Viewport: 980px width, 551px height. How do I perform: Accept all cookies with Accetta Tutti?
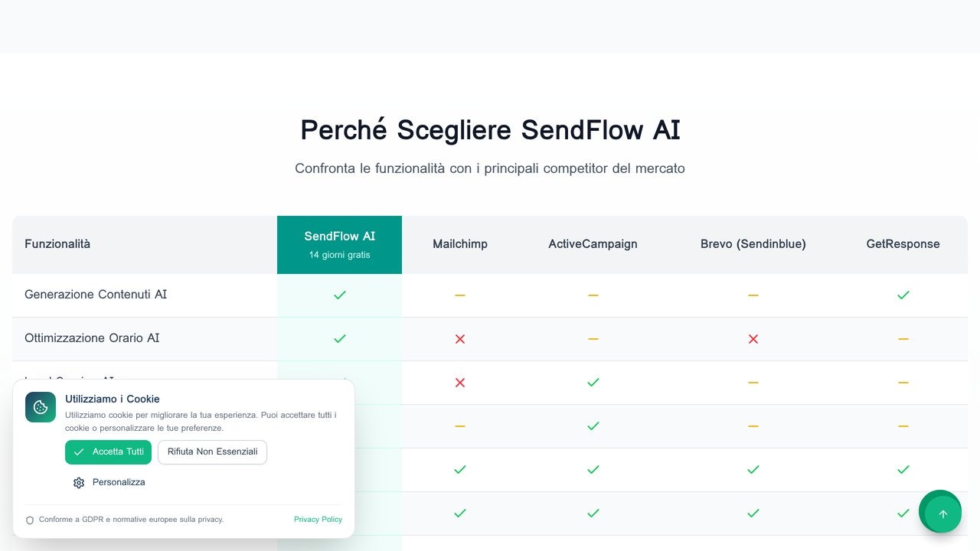(x=108, y=452)
